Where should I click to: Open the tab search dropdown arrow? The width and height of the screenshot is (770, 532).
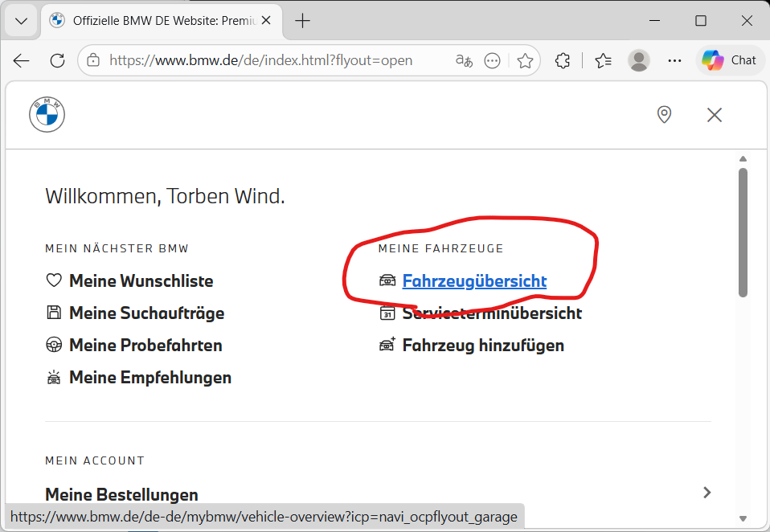pos(21,20)
